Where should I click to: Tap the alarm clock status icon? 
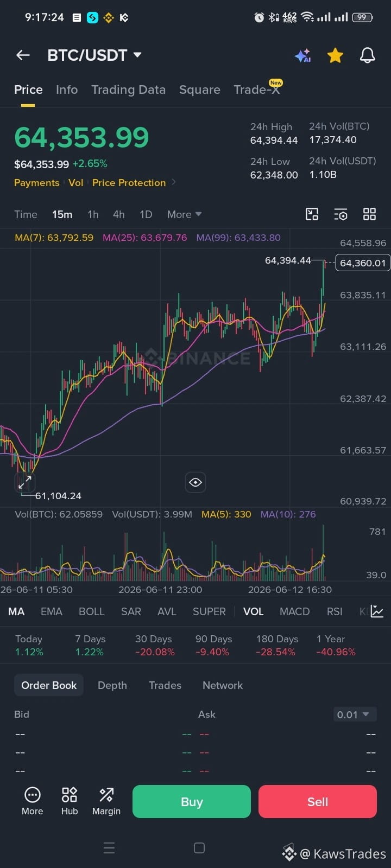[259, 17]
